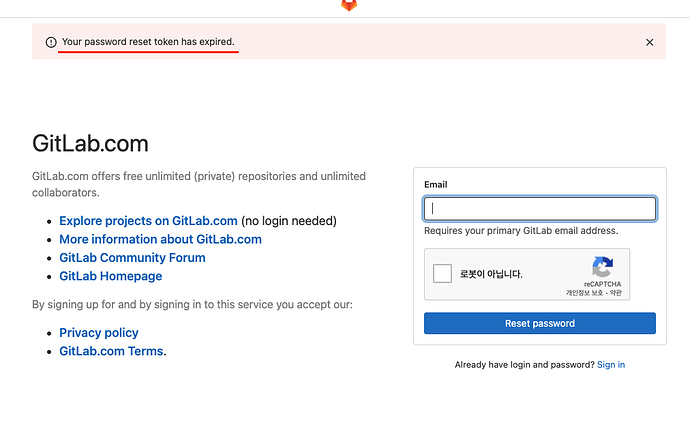
Task: Open the Sign in link
Action: click(610, 365)
